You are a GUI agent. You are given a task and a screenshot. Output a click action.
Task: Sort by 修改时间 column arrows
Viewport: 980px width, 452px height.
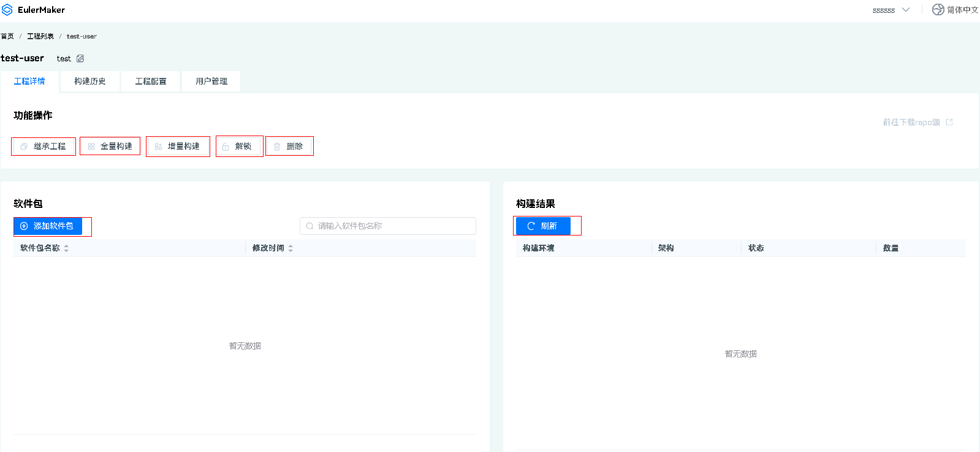tap(291, 248)
